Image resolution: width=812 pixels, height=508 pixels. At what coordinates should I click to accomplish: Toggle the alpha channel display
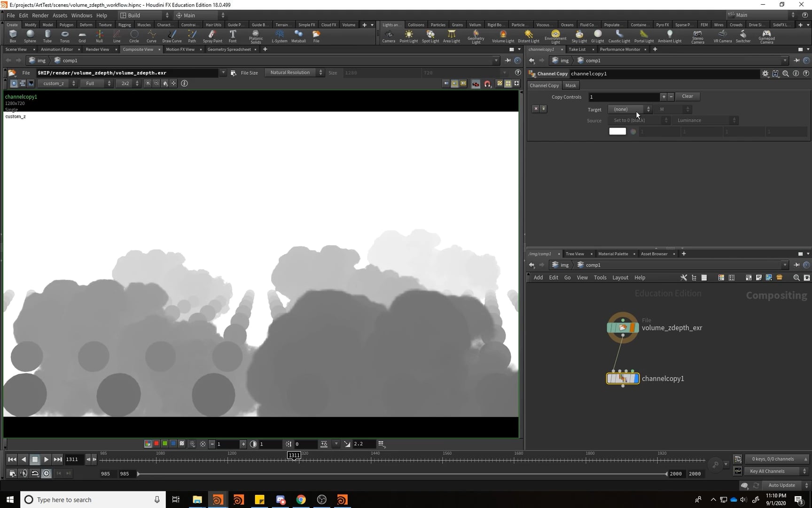point(182,444)
